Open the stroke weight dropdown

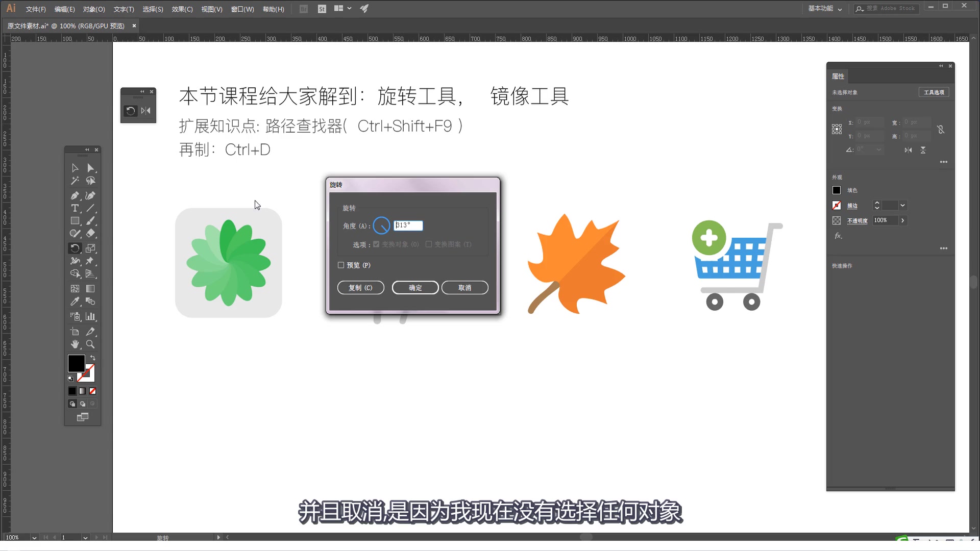tap(902, 205)
